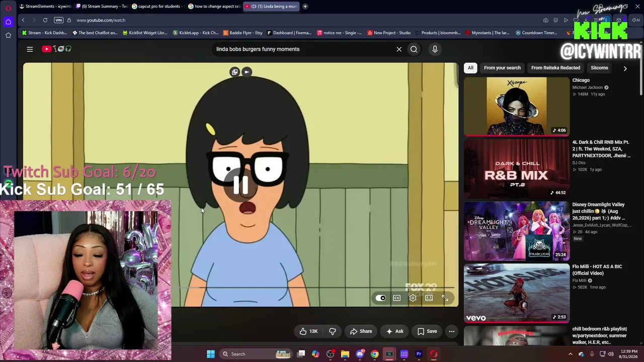This screenshot has width=644, height=362.
Task: Pause the video with the center pause button
Action: 241,185
